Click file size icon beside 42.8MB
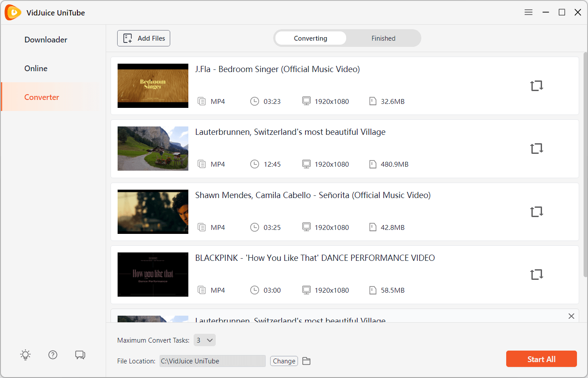This screenshot has height=378, width=588. tap(373, 227)
